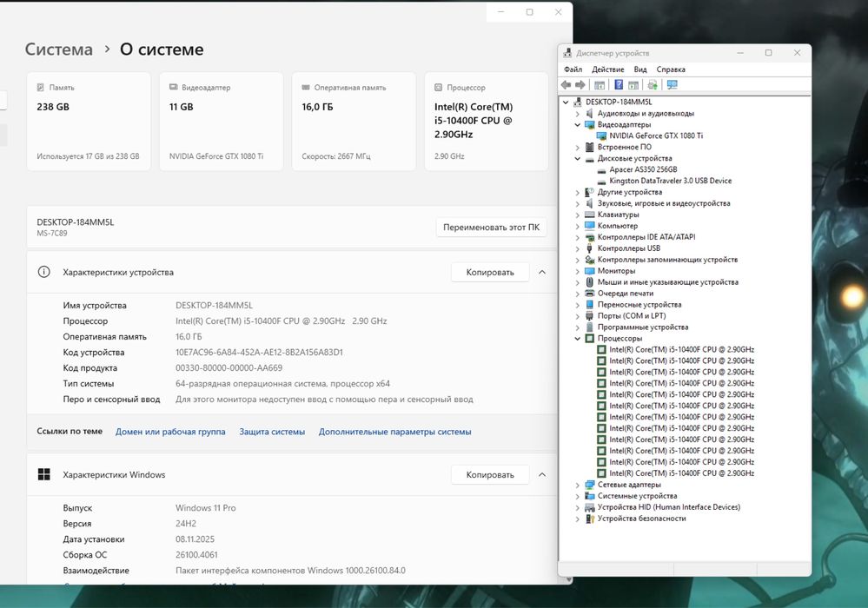Click the scan for hardware changes monitor icon
Image resolution: width=868 pixels, height=608 pixels.
pos(672,85)
